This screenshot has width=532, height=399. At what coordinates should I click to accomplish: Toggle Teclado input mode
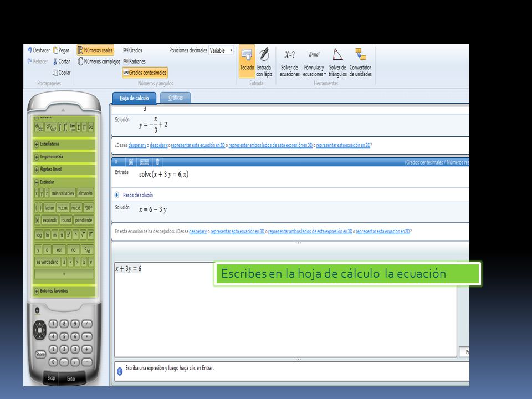click(x=247, y=62)
